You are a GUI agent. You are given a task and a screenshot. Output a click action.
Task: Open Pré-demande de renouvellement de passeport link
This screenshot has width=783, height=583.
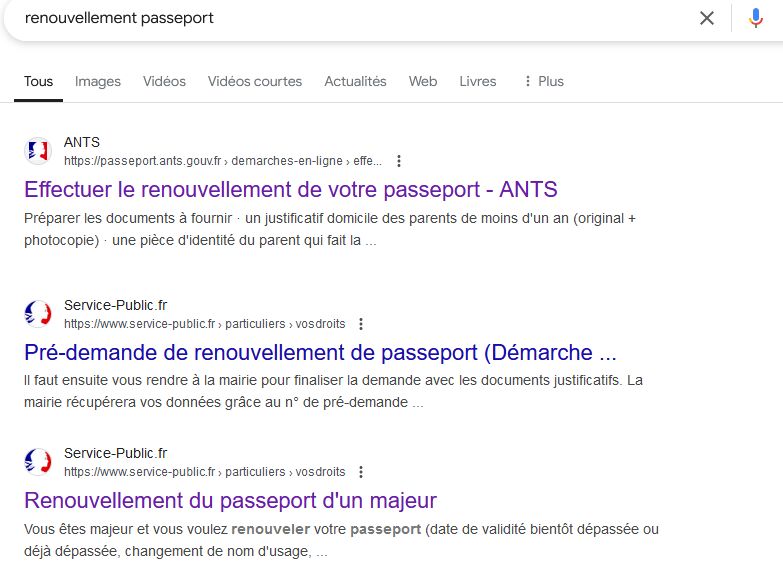(x=320, y=353)
